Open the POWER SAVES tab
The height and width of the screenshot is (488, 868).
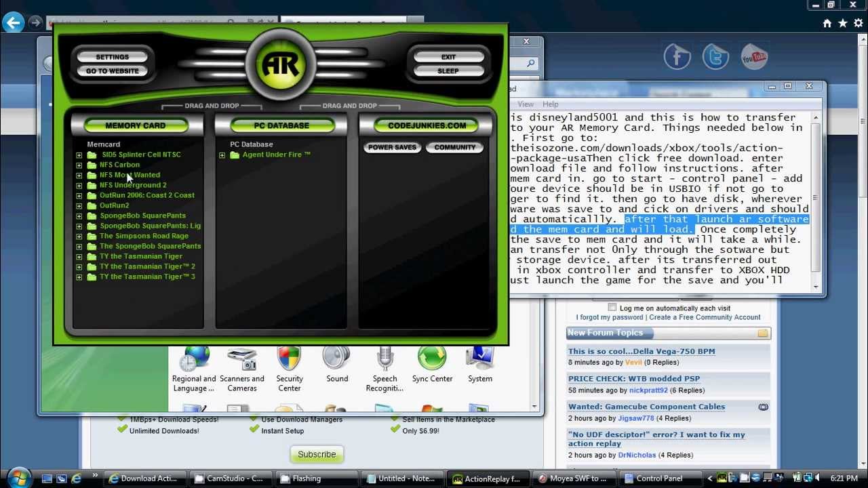(x=392, y=147)
